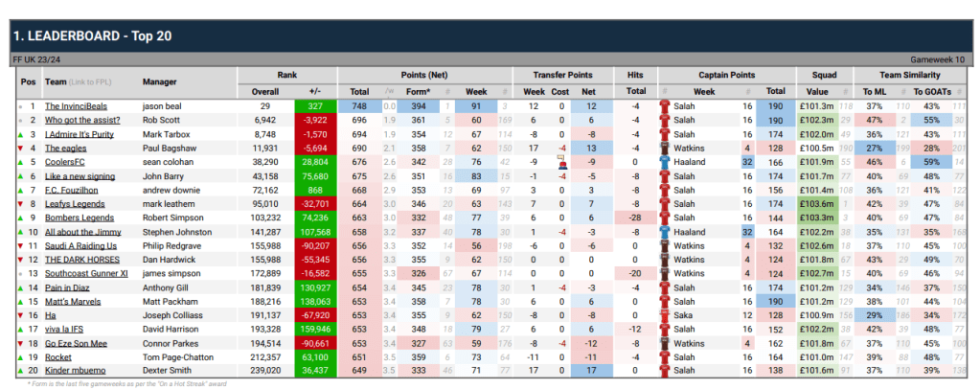The width and height of the screenshot is (980, 390).
Task: Click Haaland's captain shirt icon for CoolersFC
Action: tap(664, 162)
